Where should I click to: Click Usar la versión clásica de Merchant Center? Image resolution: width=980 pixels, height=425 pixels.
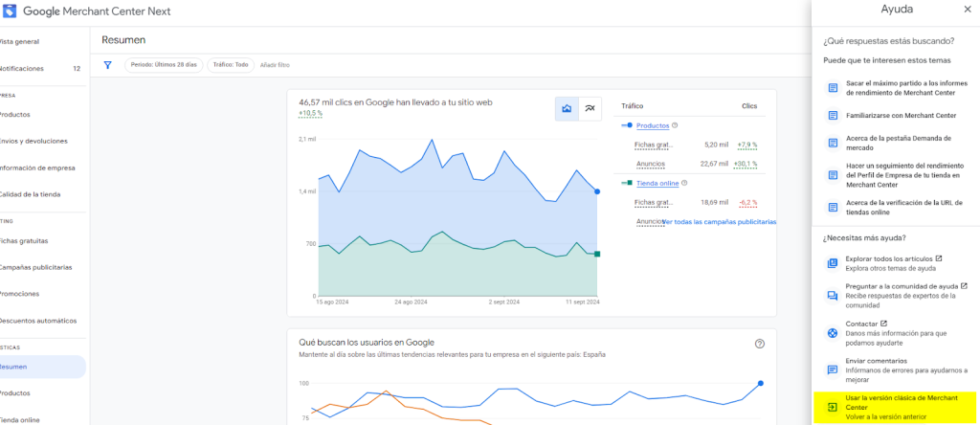(898, 401)
